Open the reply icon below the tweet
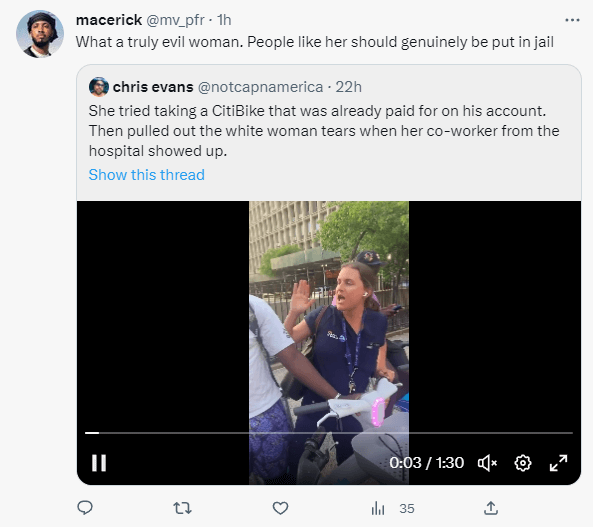This screenshot has height=527, width=593. pyautogui.click(x=85, y=508)
